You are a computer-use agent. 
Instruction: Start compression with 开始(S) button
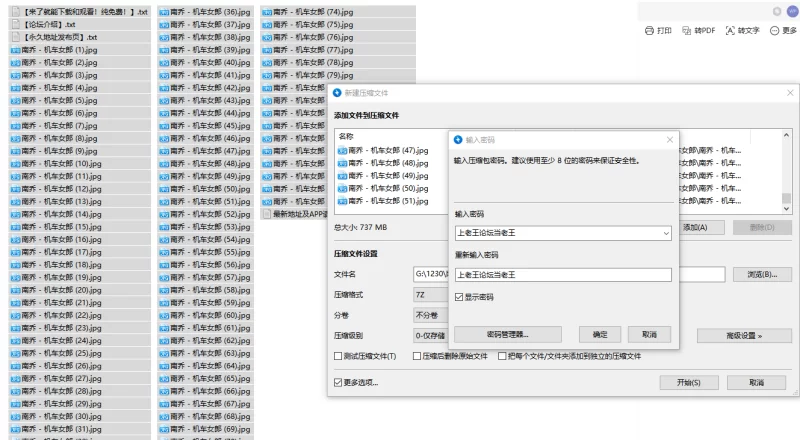point(689,382)
